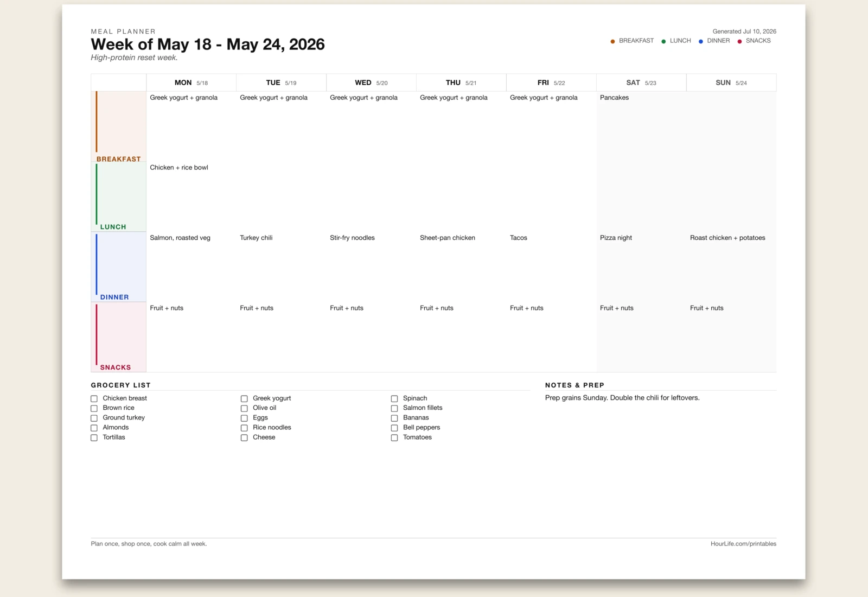Tick the Tomatoes checkbox
868x597 pixels.
pyautogui.click(x=394, y=437)
